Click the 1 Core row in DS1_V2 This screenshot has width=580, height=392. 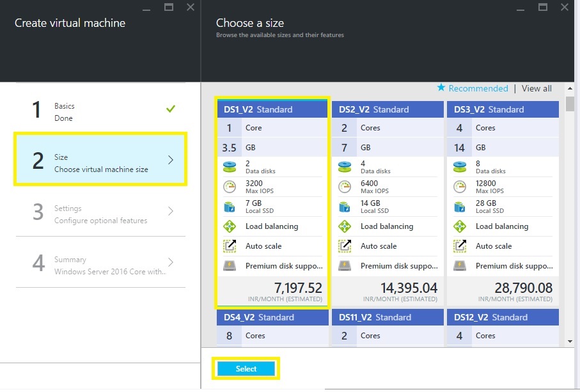point(272,128)
